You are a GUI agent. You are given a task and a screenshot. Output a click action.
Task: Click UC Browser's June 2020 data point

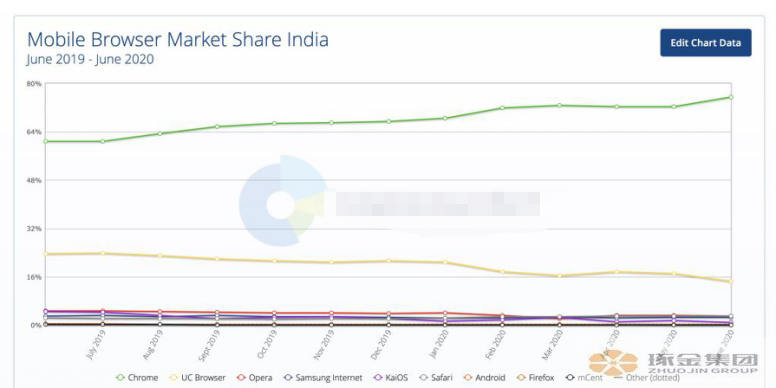coord(730,281)
